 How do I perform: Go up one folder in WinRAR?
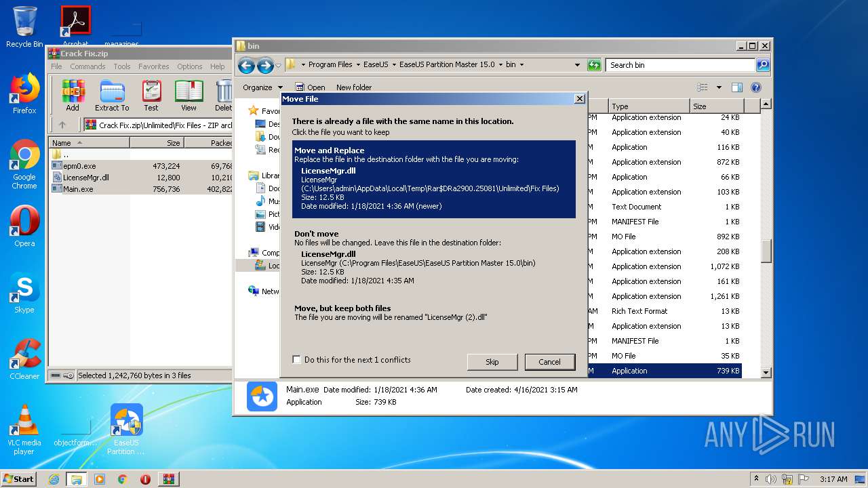click(62, 125)
